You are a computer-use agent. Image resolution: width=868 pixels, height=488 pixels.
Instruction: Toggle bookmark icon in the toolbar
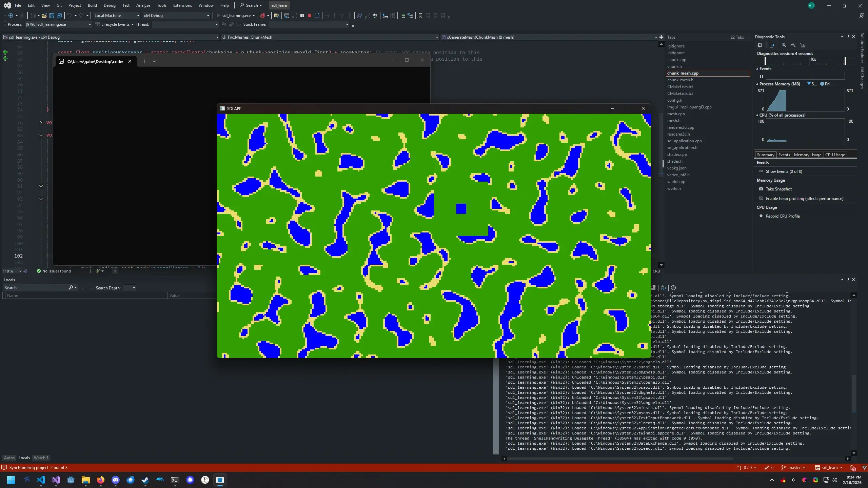click(420, 16)
